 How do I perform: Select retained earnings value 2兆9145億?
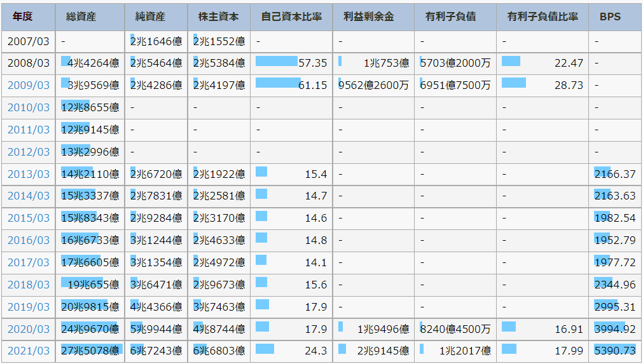coord(383,351)
